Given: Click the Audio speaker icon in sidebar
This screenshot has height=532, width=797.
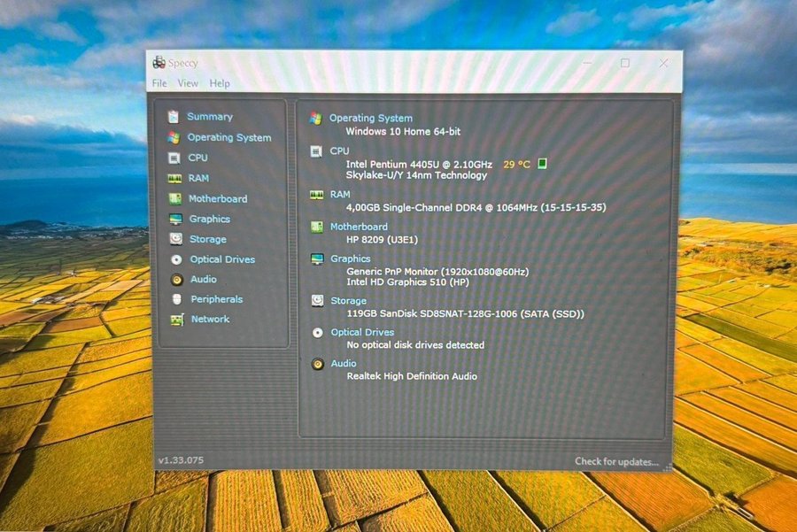Looking at the screenshot, I should pos(176,280).
